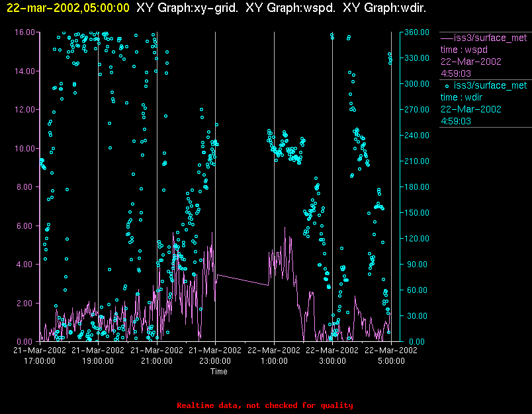Select the iss3/surface_met wspd legend entry
The width and height of the screenshot is (532, 414).
[484, 56]
